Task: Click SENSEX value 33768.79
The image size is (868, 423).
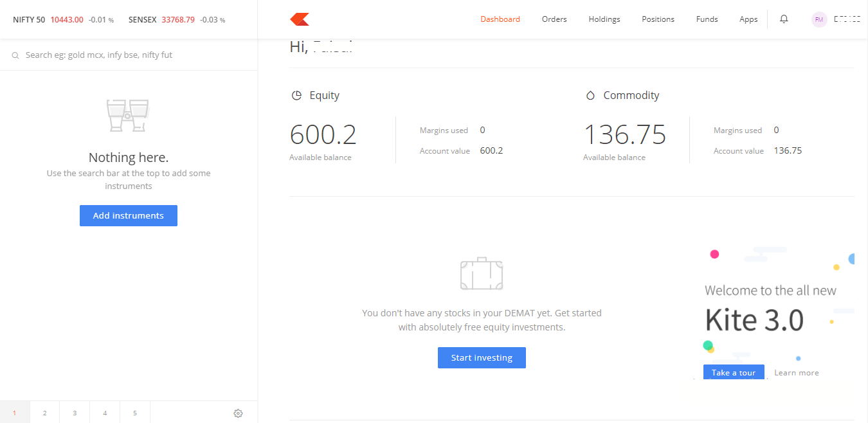Action: [x=178, y=19]
